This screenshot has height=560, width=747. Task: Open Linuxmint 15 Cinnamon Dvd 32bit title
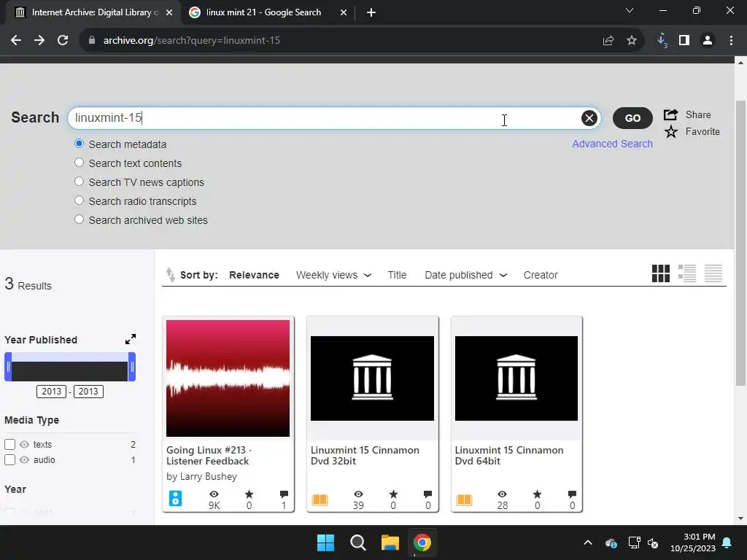[365, 456]
